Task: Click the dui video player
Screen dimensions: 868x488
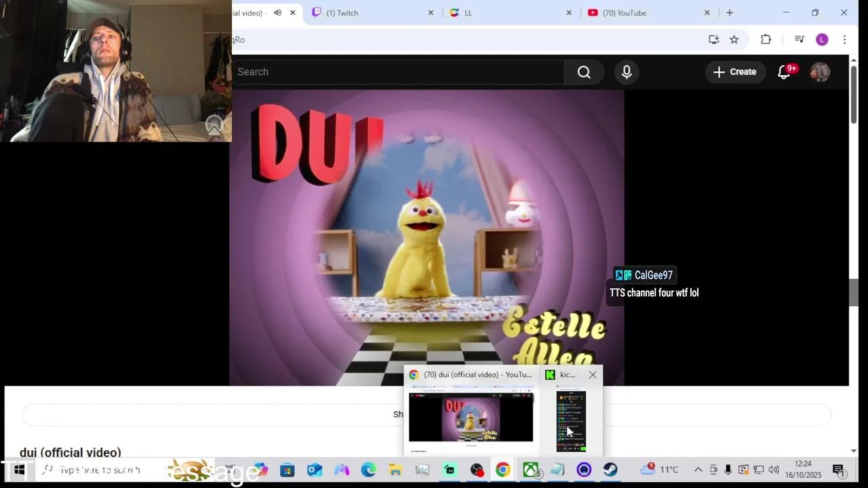Action: coord(427,237)
